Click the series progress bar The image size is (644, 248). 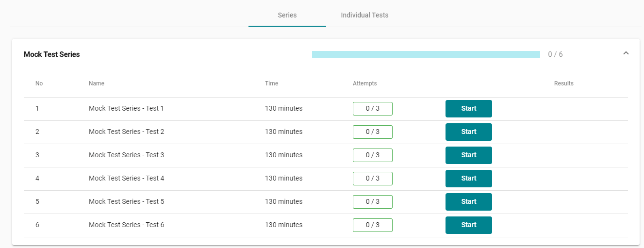point(426,54)
